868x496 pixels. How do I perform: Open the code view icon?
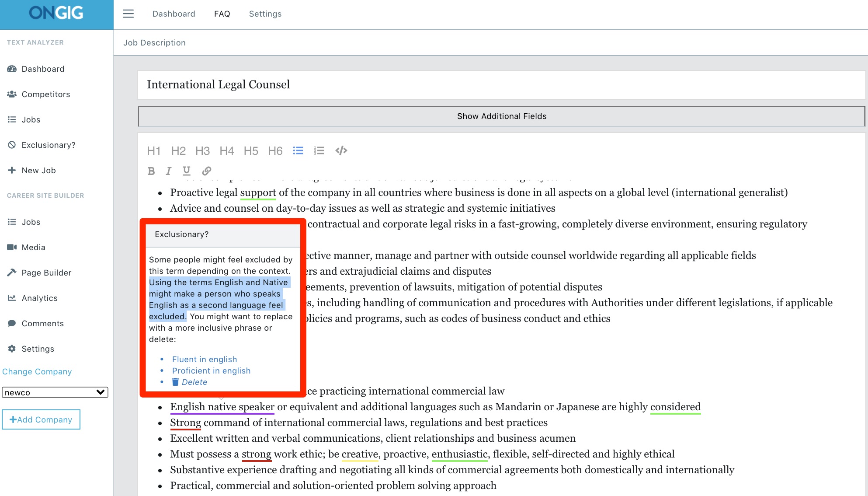click(x=341, y=151)
